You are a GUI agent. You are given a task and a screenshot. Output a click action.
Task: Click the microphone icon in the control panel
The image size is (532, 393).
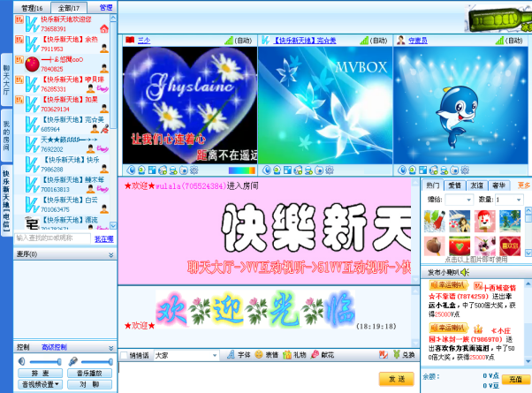pos(72,361)
